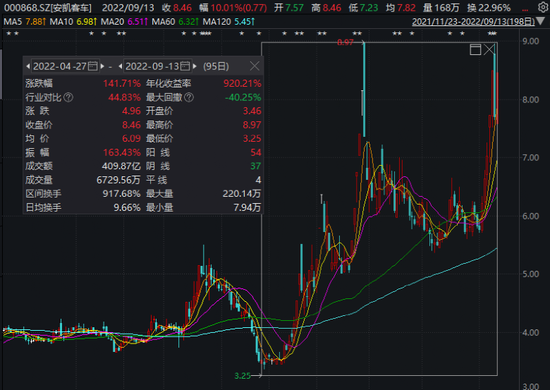This screenshot has height=390, width=550.
Task: Click the green 3.25 low marker on chart
Action: (243, 376)
